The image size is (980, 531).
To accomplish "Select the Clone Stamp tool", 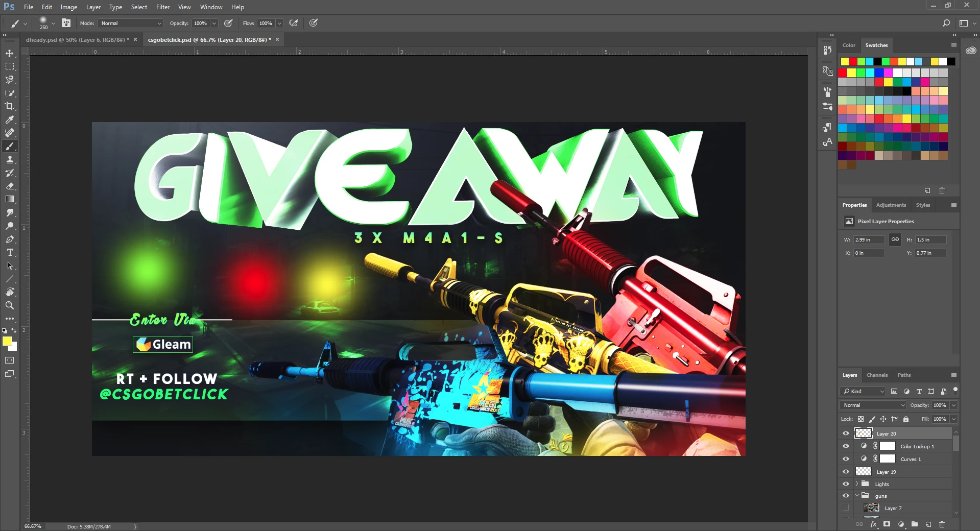I will (10, 160).
